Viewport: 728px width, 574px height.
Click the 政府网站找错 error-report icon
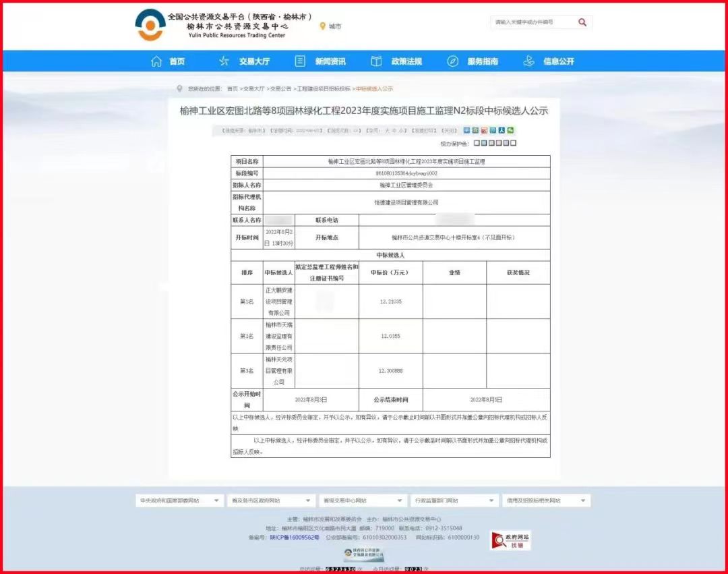point(510,540)
